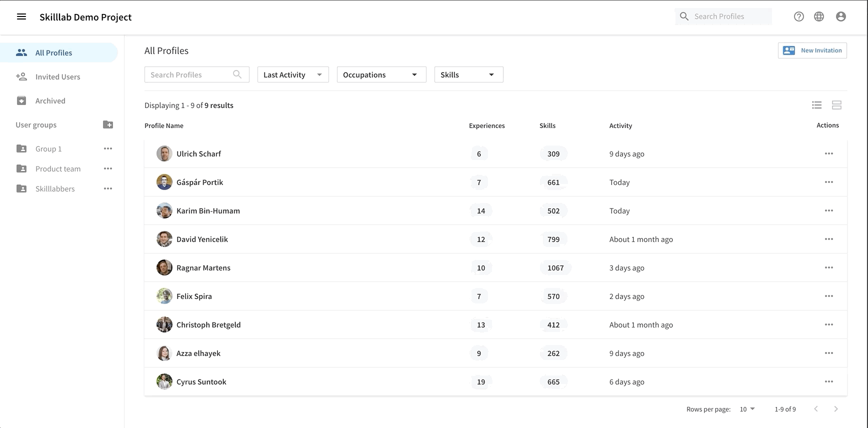Focus the header Search Profiles field
The width and height of the screenshot is (868, 428).
click(723, 16)
